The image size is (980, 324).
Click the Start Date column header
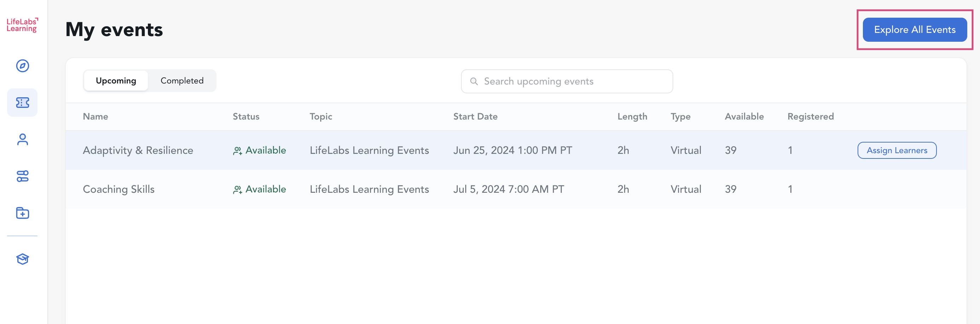pos(475,117)
